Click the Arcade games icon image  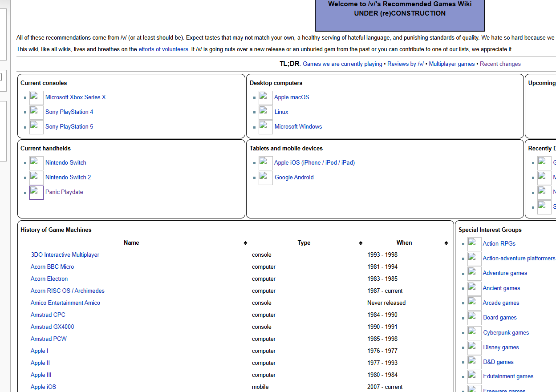click(x=475, y=303)
